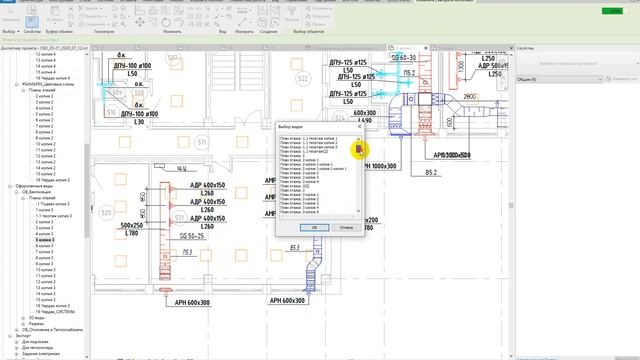Viewport: 640px width, 360px height.
Task: Select '16 Чердак копия 3' tree item
Action: 53,306
